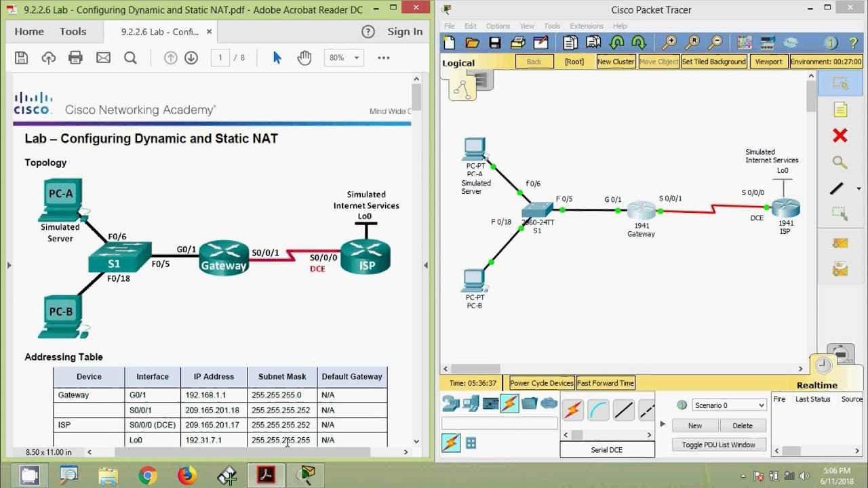
Task: Select Inspect magnifier tool
Action: coord(840,163)
